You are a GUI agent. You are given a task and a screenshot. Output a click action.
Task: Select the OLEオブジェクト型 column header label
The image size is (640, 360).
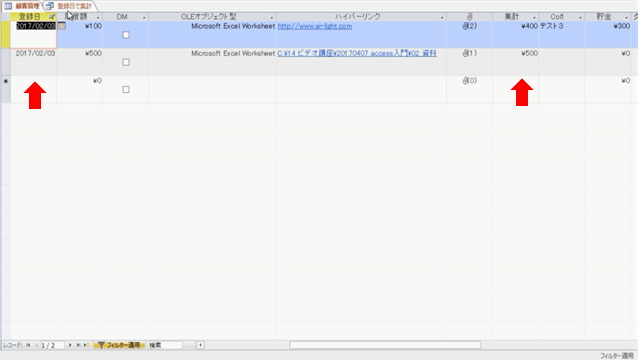209,17
